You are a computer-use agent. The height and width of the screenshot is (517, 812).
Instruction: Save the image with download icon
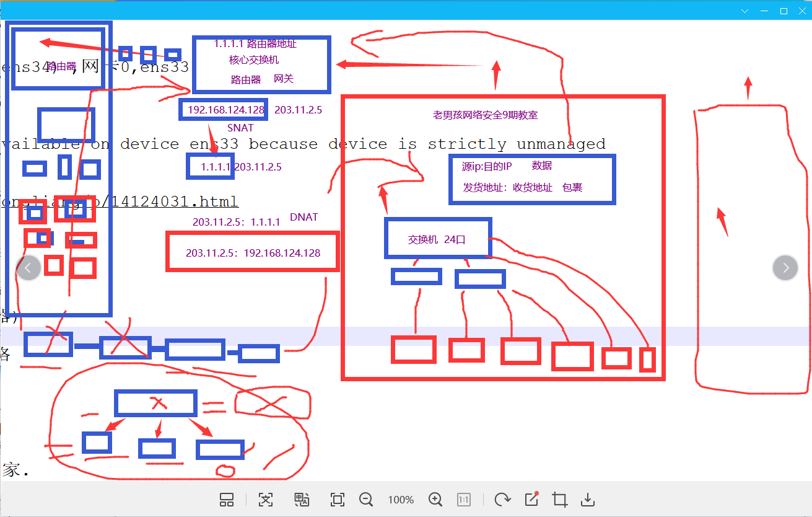(588, 500)
